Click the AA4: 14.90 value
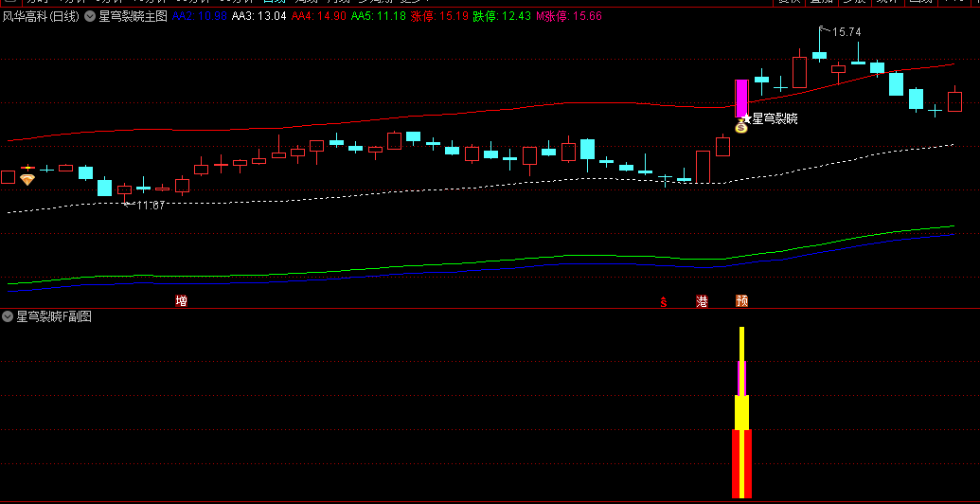The height and width of the screenshot is (504, 980). coord(319,16)
